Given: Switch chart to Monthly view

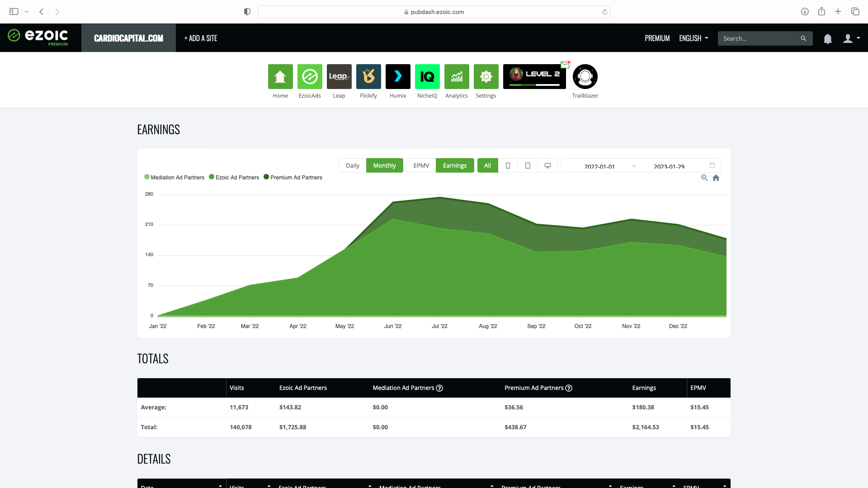Looking at the screenshot, I should tap(385, 165).
